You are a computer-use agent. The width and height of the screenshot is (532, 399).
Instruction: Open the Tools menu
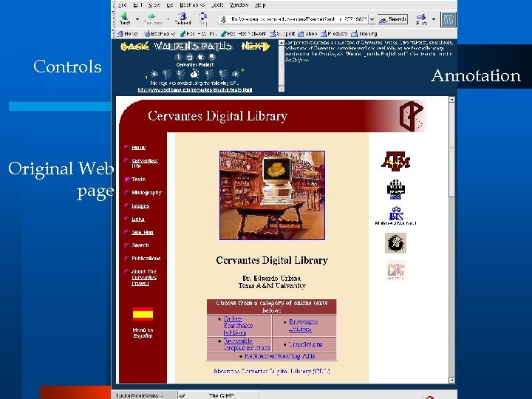(217, 4)
